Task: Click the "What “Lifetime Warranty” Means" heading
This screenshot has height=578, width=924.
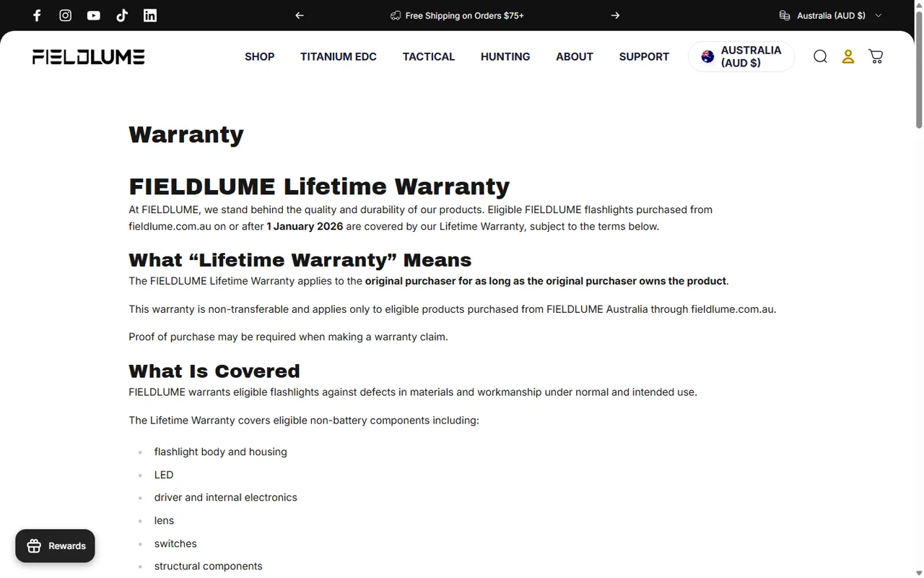Action: 300,260
